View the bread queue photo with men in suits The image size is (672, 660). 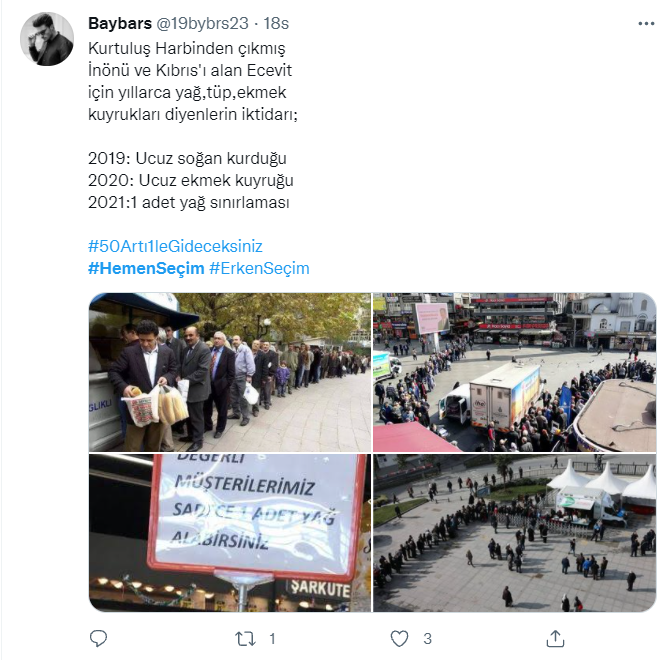click(x=230, y=372)
